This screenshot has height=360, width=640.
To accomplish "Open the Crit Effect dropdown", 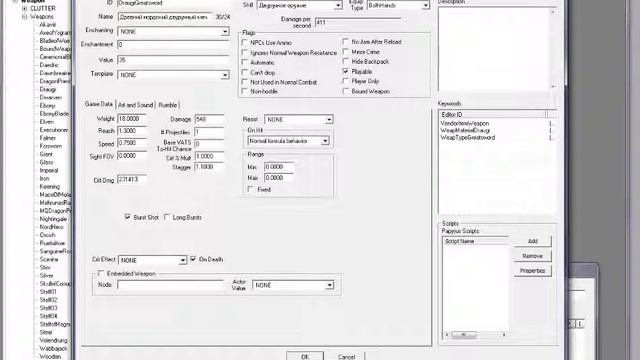I will pos(182,260).
